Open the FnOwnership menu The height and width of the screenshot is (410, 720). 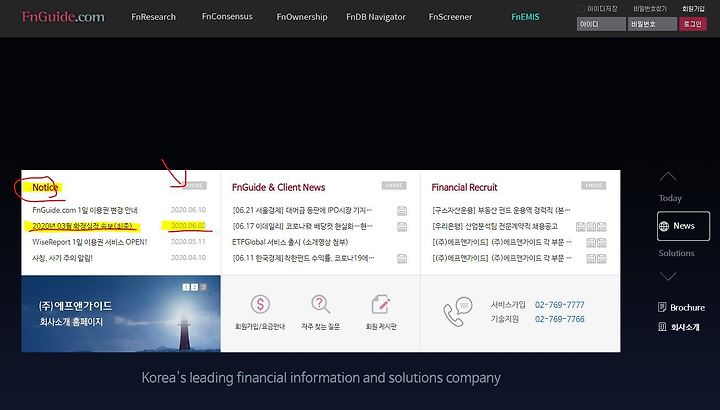click(x=302, y=17)
